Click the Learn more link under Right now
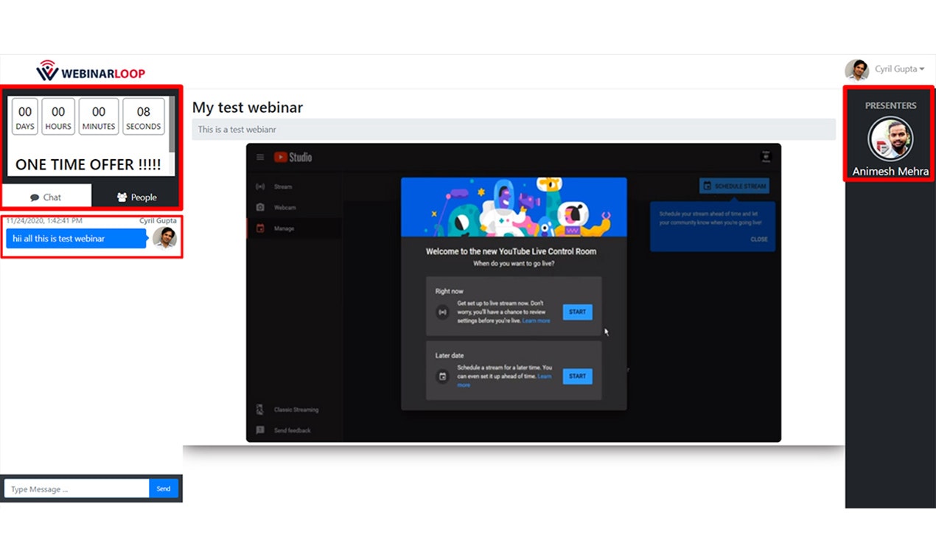 click(536, 321)
